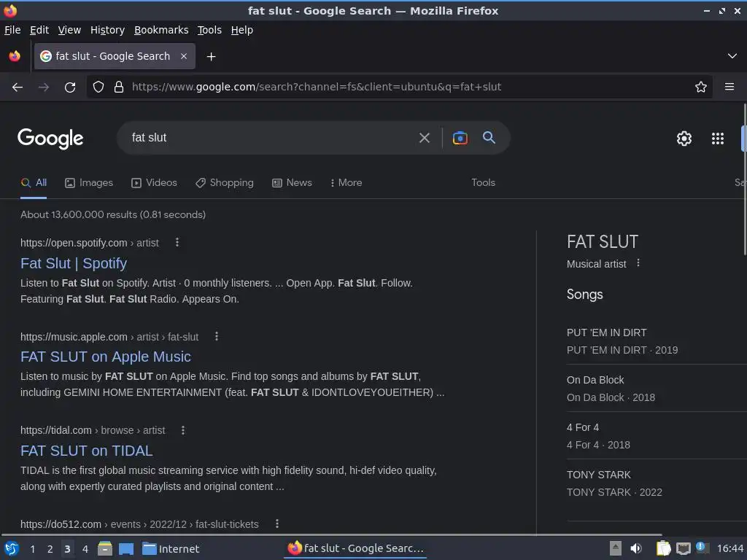Image resolution: width=747 pixels, height=560 pixels.
Task: Expand the More search categories
Action: (347, 183)
